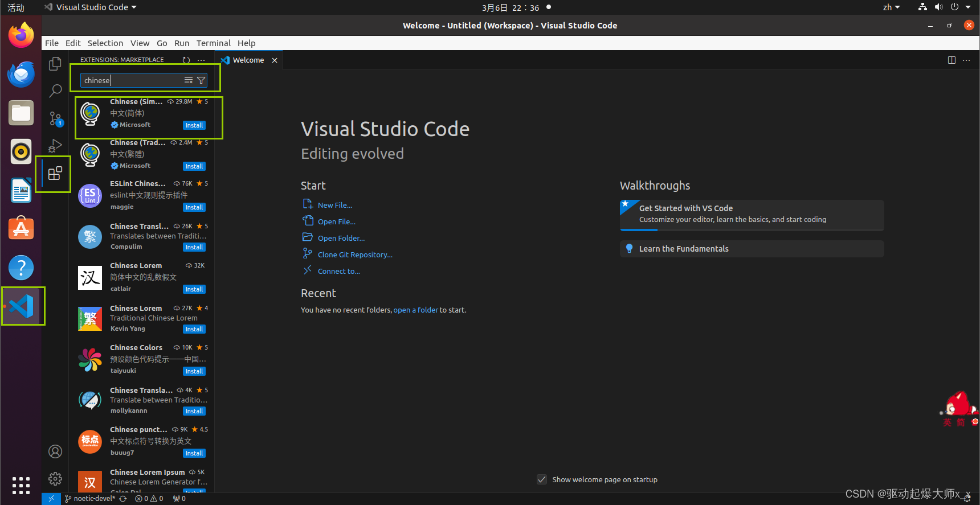Open Rhythmbox from the dock

click(21, 151)
